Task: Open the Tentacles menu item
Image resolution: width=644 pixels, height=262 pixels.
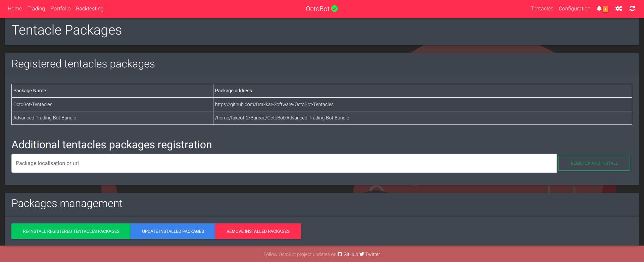Action: 542,9
